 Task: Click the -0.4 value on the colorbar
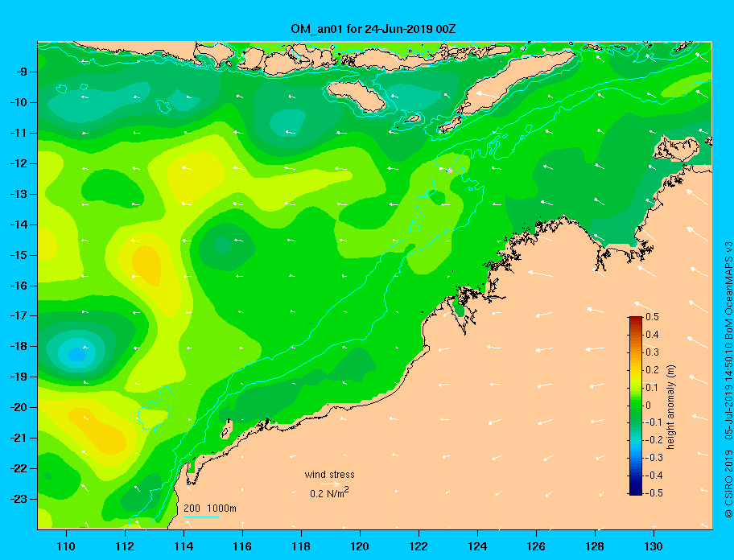tap(654, 476)
